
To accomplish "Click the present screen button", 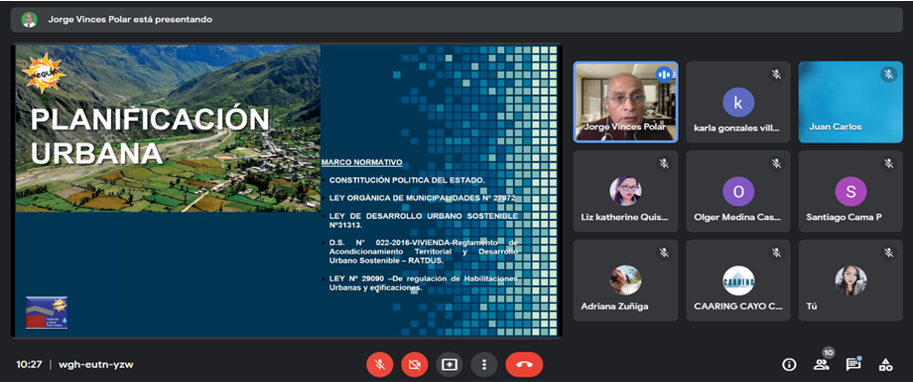I will click(x=449, y=365).
